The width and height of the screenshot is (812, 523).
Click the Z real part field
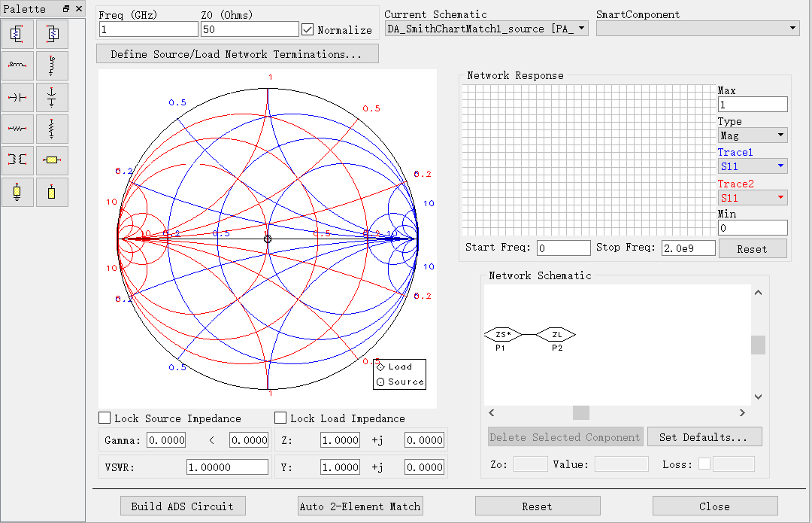[341, 440]
